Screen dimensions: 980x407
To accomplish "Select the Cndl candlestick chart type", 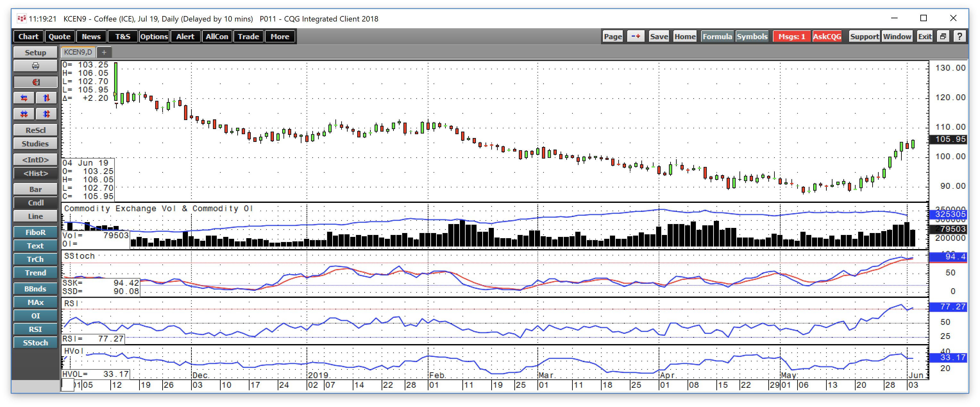I will tap(35, 203).
